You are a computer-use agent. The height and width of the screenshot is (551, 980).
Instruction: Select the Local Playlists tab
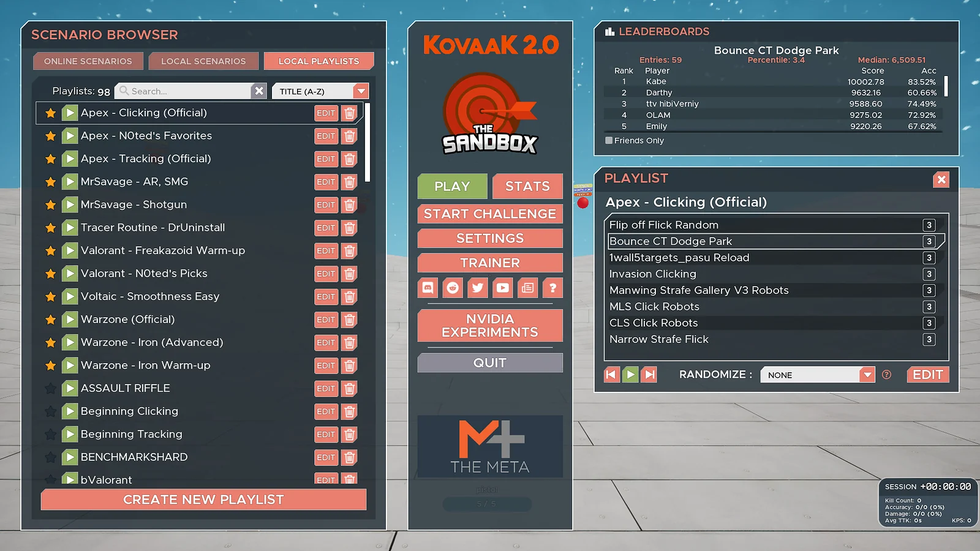[319, 61]
